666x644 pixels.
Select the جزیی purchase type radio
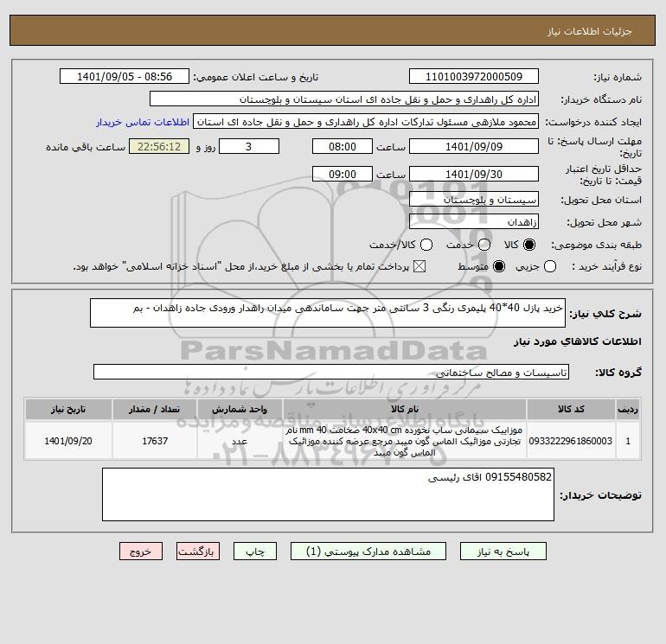550,266
